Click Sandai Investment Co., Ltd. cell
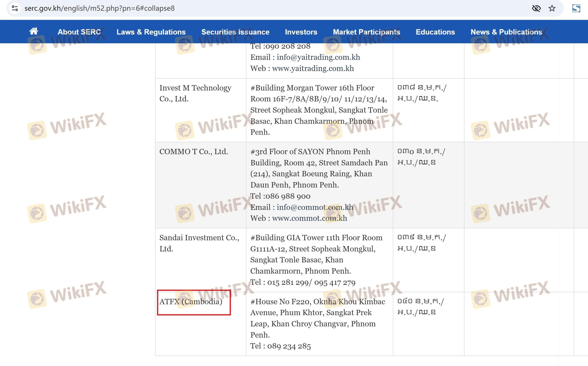Screen dimensions: 588x366 tap(199, 243)
